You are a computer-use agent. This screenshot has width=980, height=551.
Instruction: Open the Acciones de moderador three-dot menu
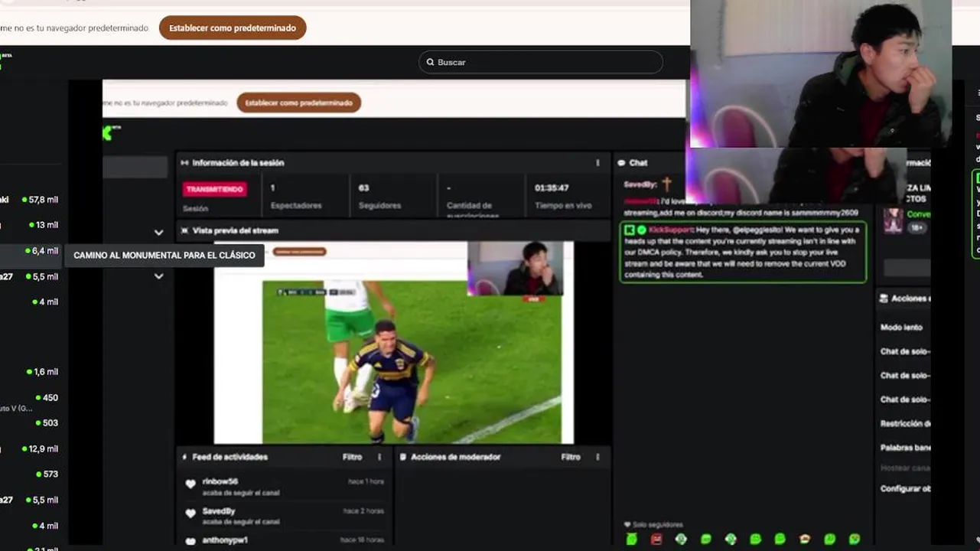597,457
